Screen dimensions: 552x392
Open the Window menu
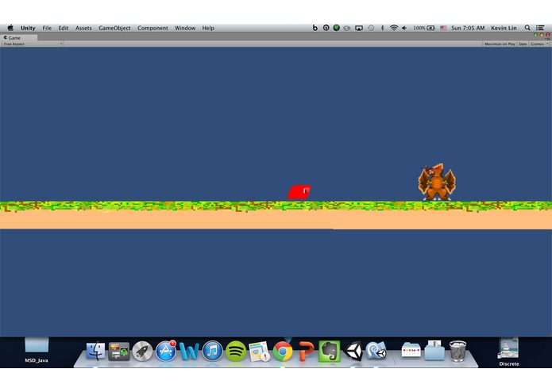pos(185,28)
